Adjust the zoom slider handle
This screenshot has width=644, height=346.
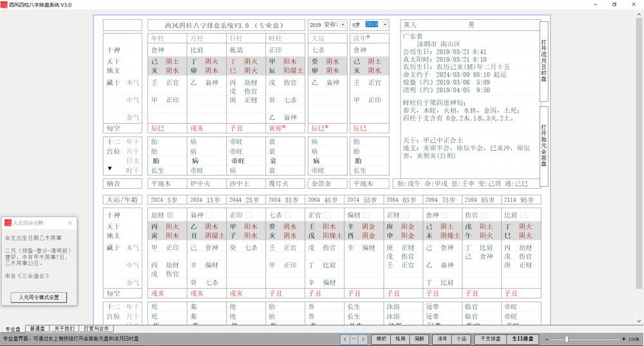point(567,339)
